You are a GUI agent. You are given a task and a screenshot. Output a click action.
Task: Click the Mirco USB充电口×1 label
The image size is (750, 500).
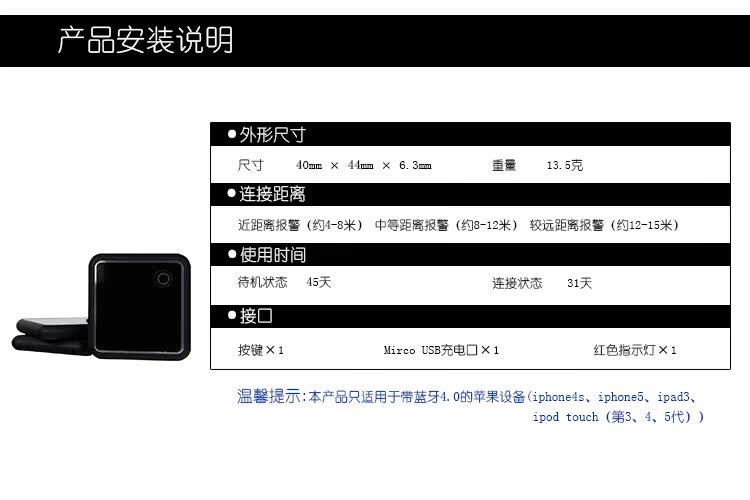(x=441, y=350)
